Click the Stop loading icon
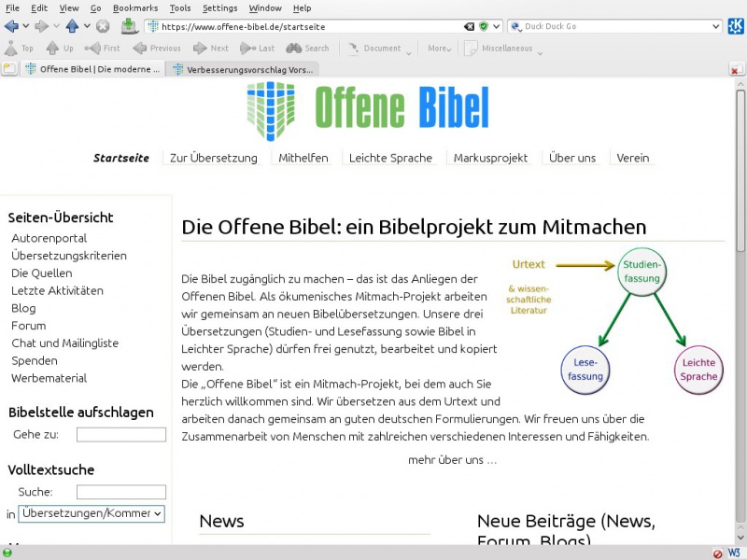 [102, 25]
